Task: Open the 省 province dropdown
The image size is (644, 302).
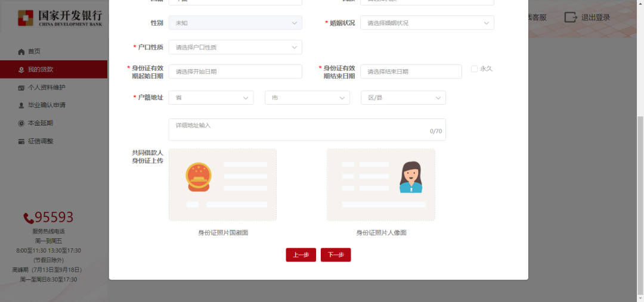Action: [211, 98]
